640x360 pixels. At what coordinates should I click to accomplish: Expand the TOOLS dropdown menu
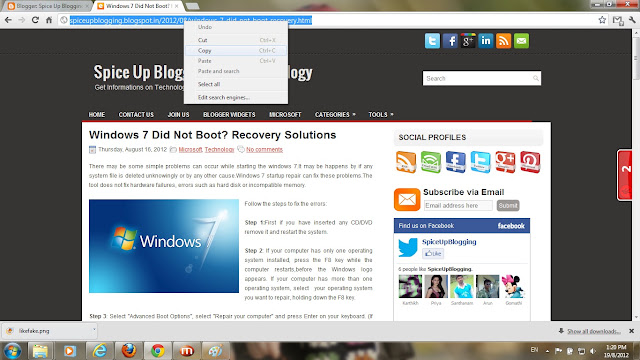click(381, 115)
